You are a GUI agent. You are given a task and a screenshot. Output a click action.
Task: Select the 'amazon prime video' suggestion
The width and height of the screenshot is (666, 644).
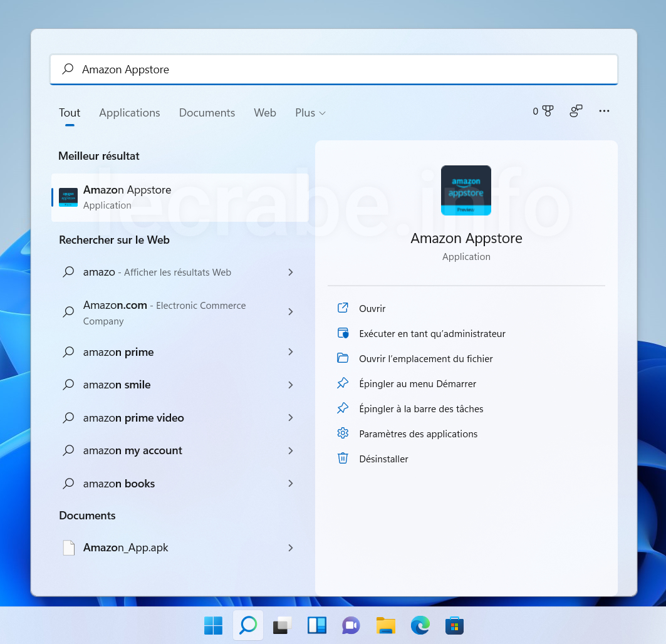tap(180, 418)
